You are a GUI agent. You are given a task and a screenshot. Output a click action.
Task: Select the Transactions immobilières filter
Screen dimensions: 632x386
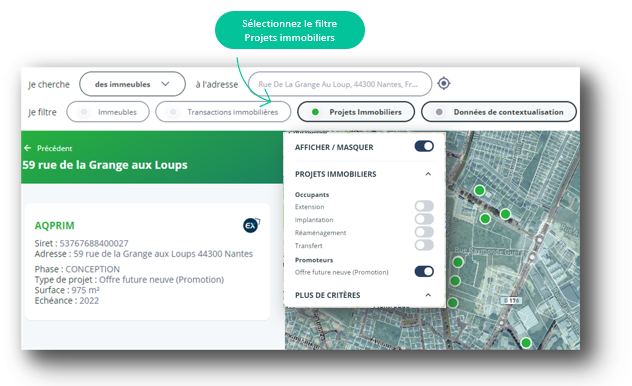tap(223, 112)
